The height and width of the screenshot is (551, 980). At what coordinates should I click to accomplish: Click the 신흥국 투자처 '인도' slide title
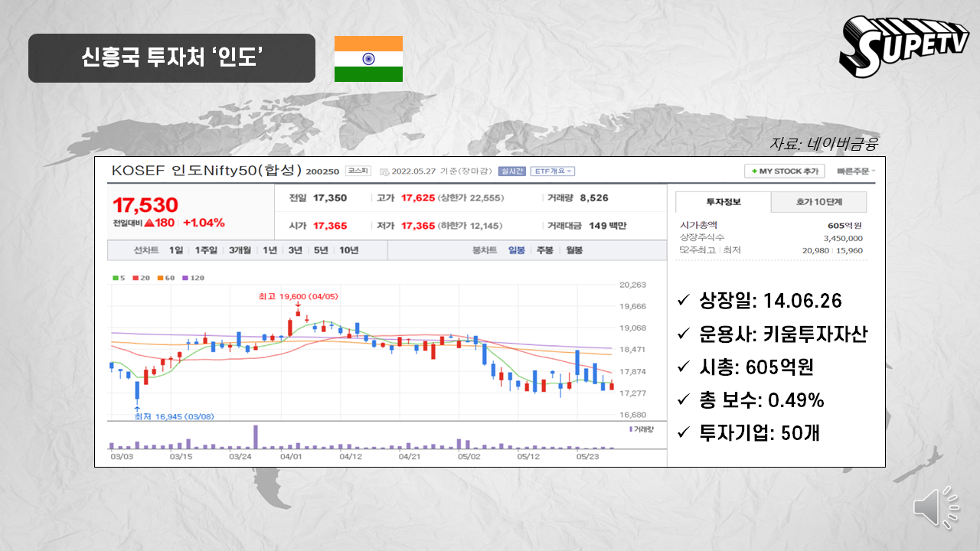click(x=171, y=58)
